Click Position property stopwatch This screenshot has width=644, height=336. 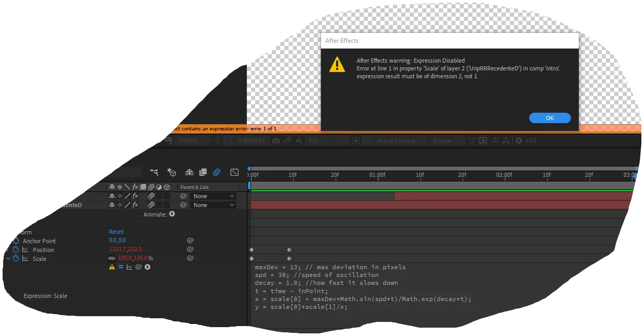pos(16,250)
